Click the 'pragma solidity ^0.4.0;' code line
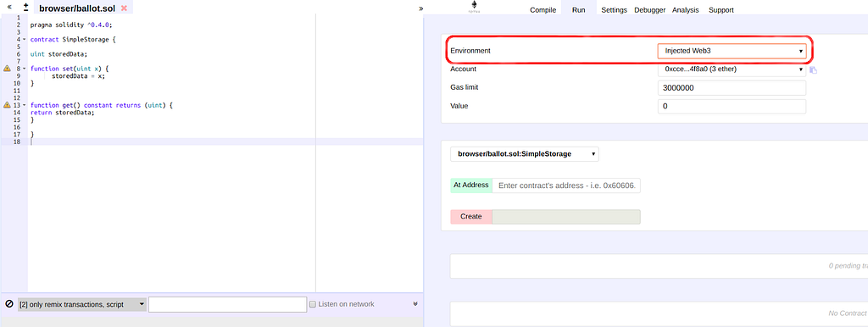 [71, 25]
